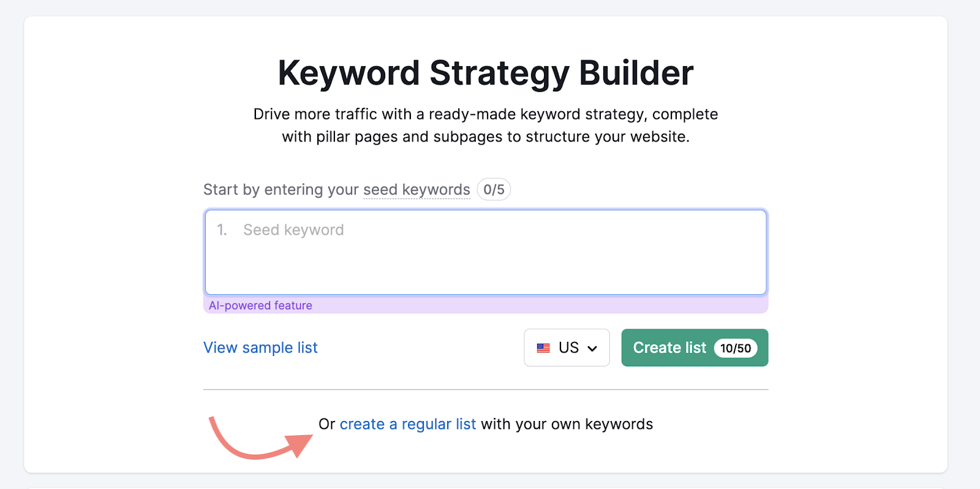Image resolution: width=980 pixels, height=489 pixels.
Task: Follow the "create a regular list" link
Action: click(407, 424)
